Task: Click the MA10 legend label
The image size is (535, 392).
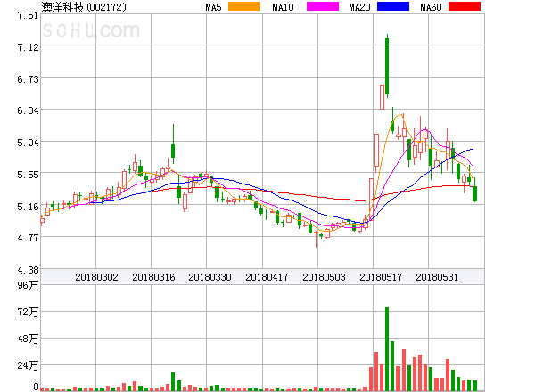Action: coord(283,7)
